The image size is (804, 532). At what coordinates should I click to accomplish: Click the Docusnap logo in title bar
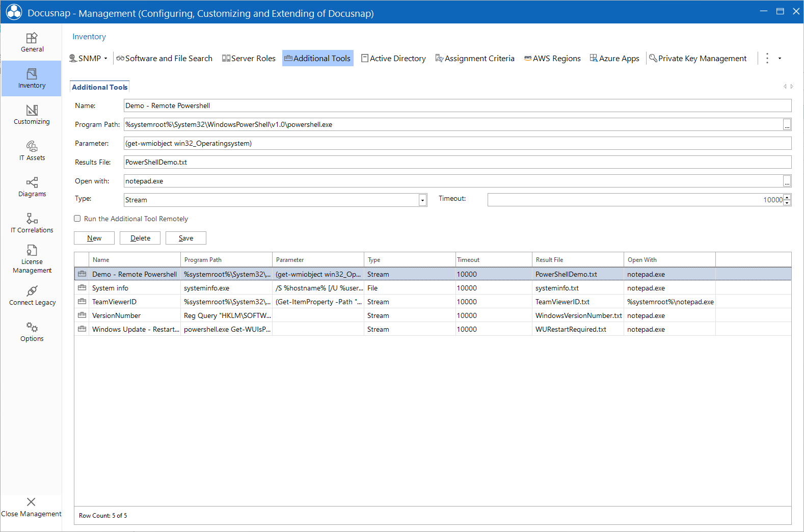coord(14,12)
